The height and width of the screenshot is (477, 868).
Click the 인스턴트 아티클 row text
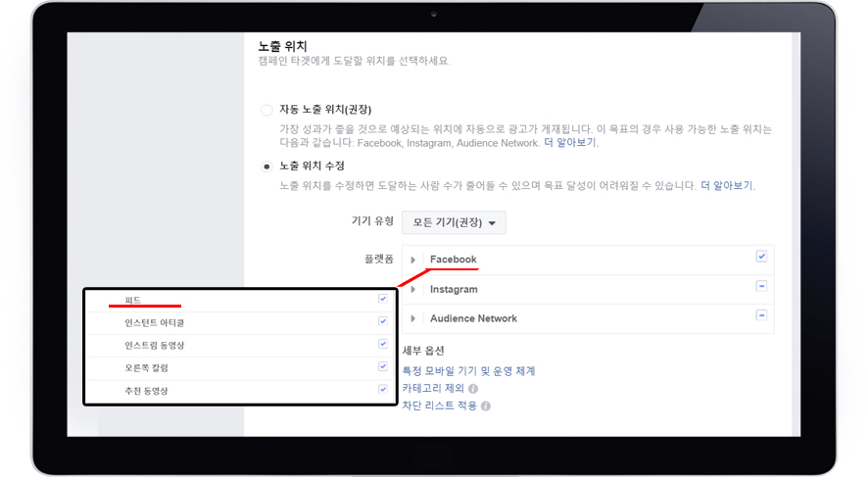155,322
